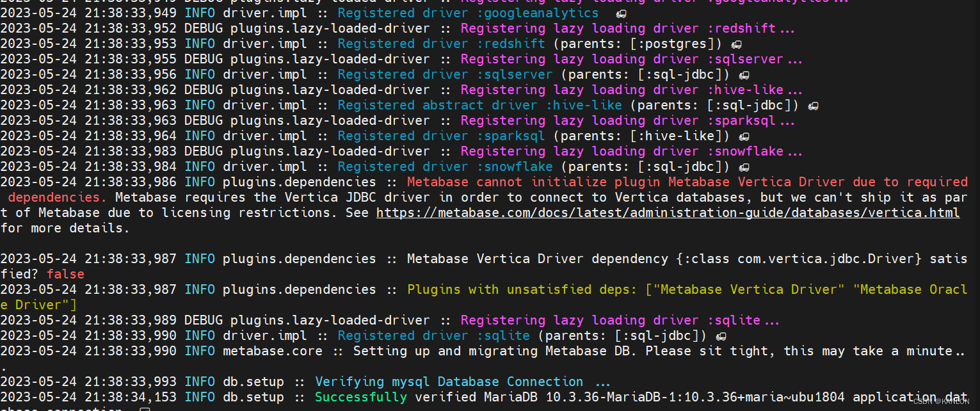Click blue text "Registered driver :redshift"
980x411 pixels.
(441, 44)
